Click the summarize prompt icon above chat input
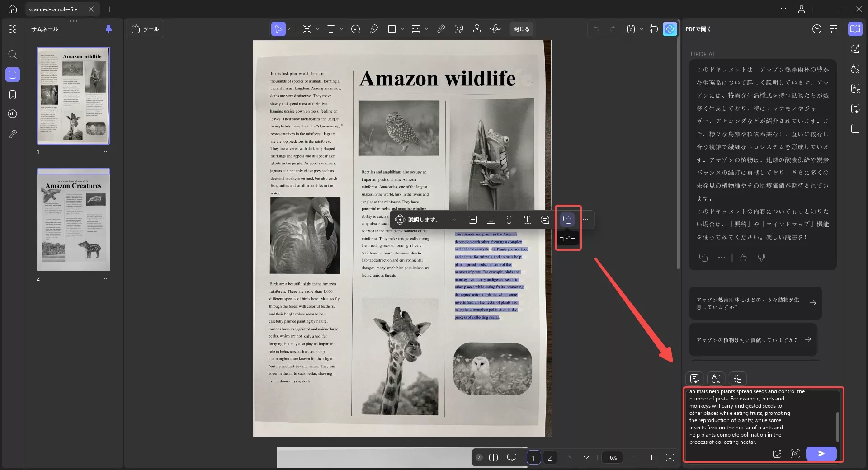The height and width of the screenshot is (470, 868). pos(695,379)
